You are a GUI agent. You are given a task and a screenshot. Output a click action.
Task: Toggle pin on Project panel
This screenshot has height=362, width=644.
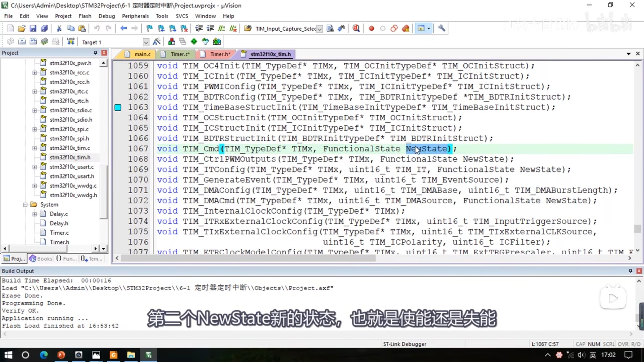tap(95, 53)
